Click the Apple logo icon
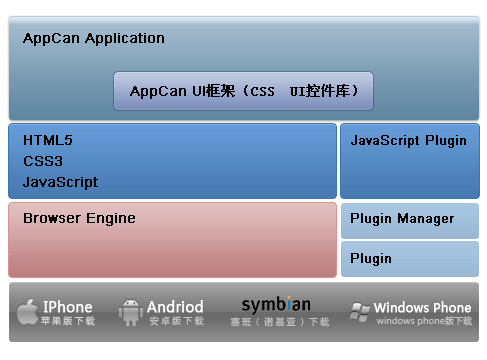 click(x=27, y=312)
